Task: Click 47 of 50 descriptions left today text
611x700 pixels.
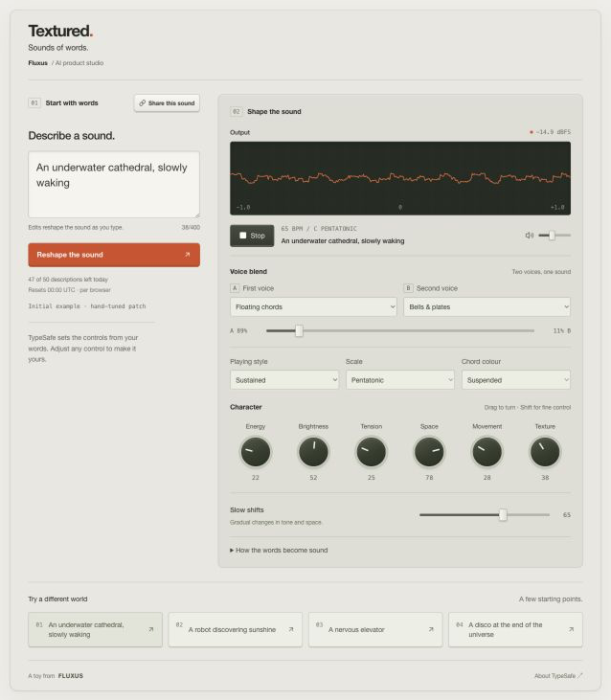Action: click(x=68, y=280)
